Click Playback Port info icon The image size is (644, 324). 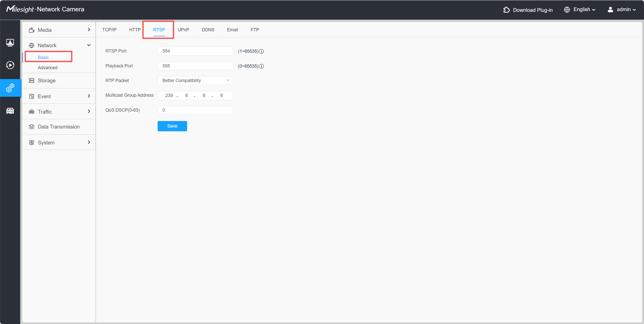[x=262, y=66]
